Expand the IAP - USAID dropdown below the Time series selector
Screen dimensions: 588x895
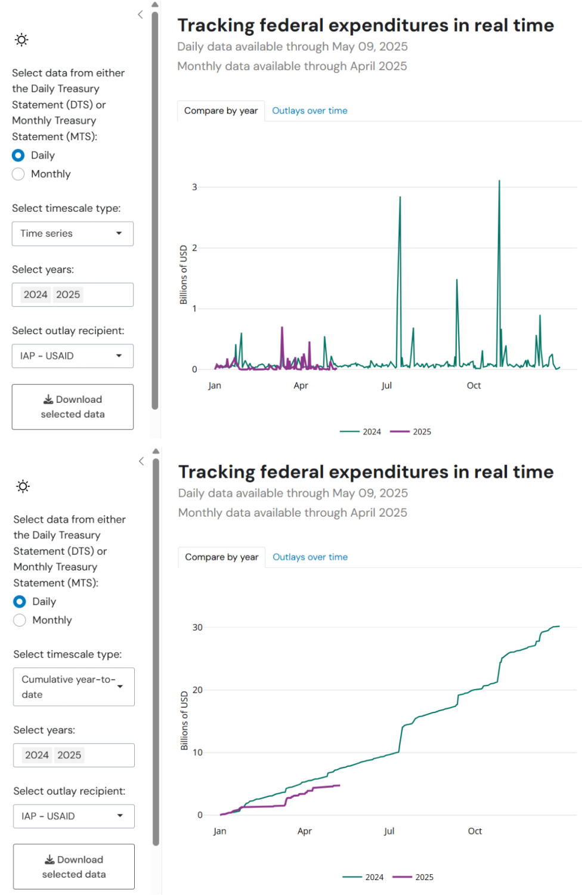73,356
